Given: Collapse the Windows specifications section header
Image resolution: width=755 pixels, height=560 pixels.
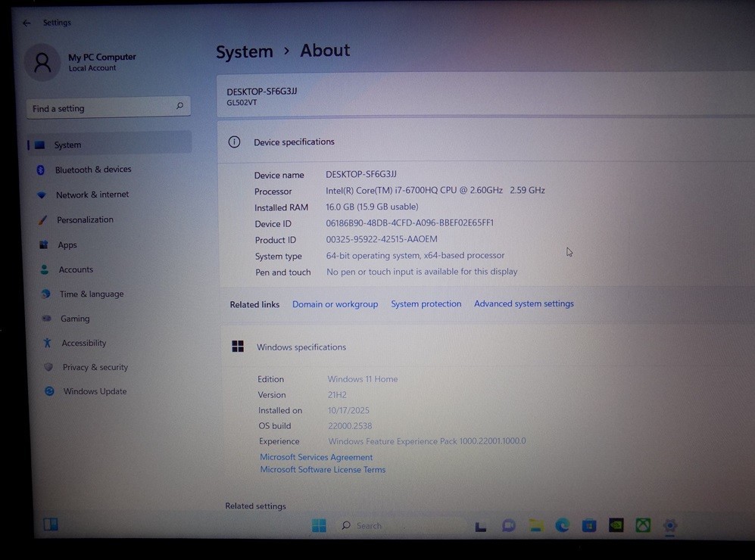Looking at the screenshot, I should click(487, 347).
